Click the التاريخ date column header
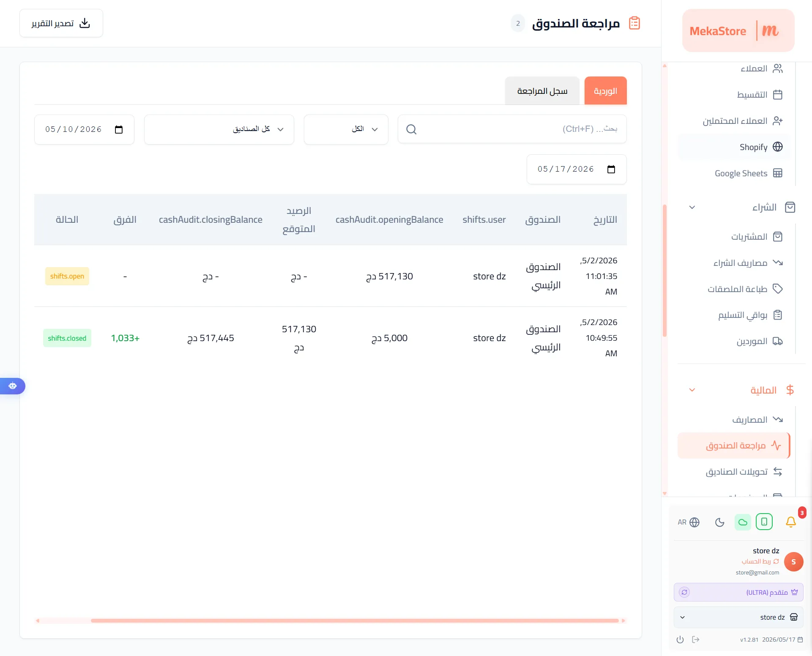 pos(605,220)
